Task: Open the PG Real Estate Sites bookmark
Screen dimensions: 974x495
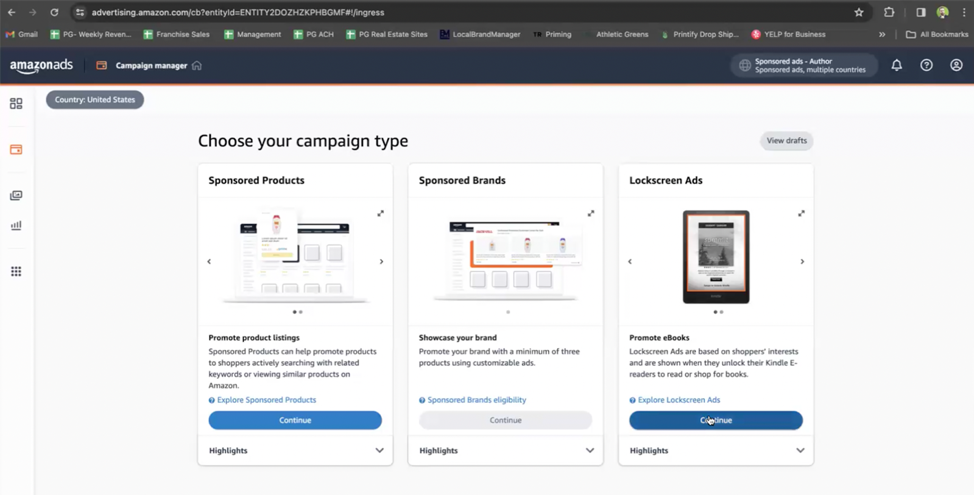Action: pyautogui.click(x=386, y=34)
